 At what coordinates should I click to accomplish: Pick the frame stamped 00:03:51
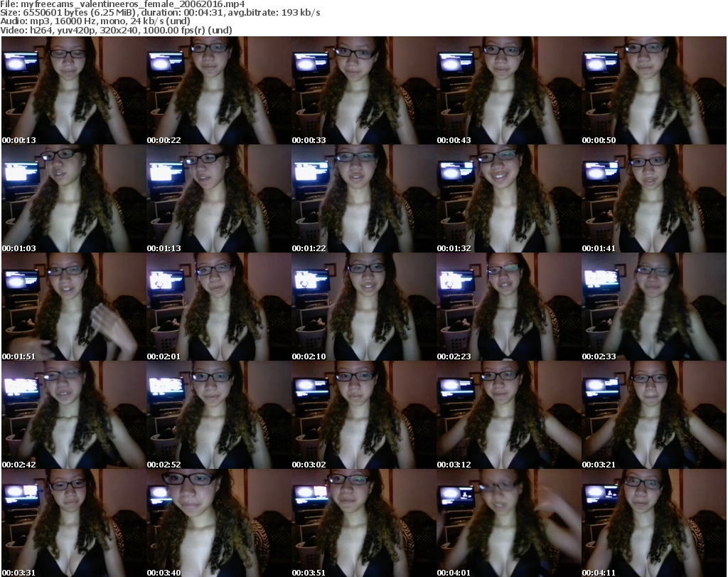(363, 523)
